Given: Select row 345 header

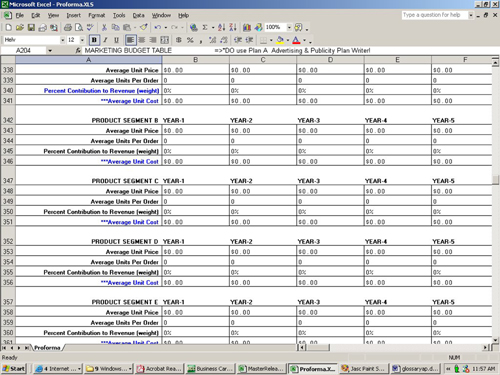Looking at the screenshot, I should pos(8,151).
